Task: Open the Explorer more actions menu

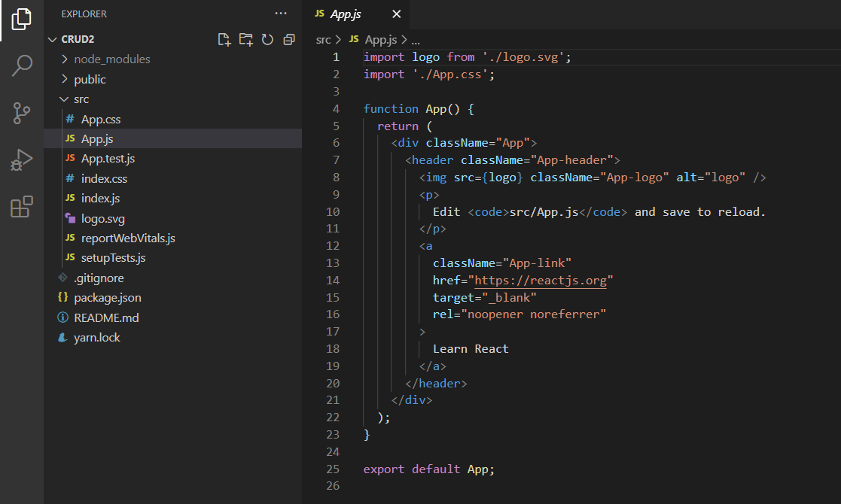Action: (281, 14)
